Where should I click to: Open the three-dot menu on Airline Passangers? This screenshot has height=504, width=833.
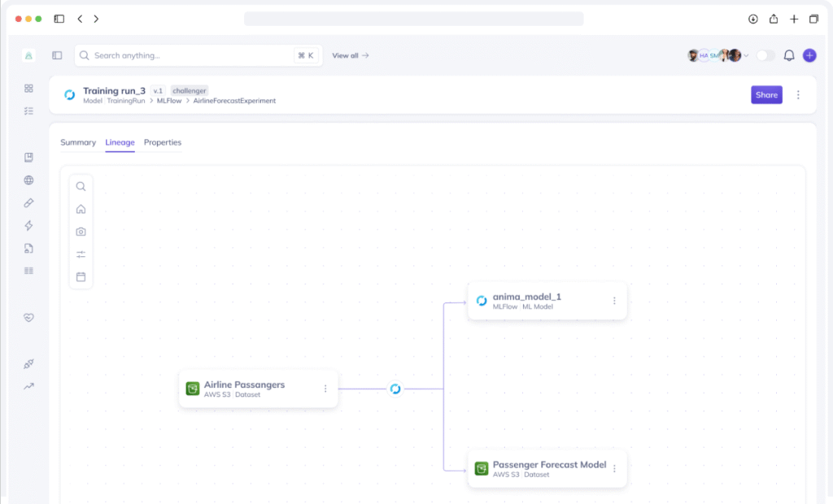click(325, 389)
